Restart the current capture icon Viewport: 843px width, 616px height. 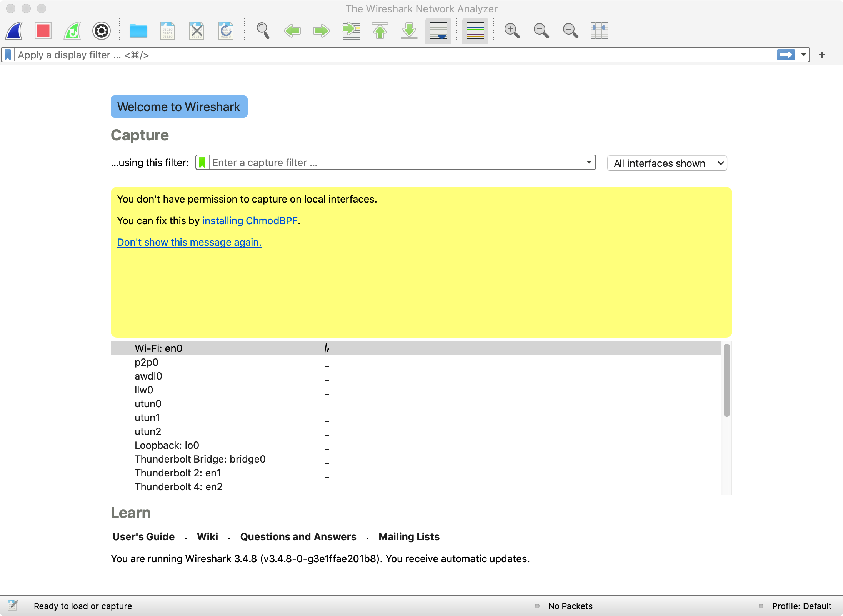point(72,31)
